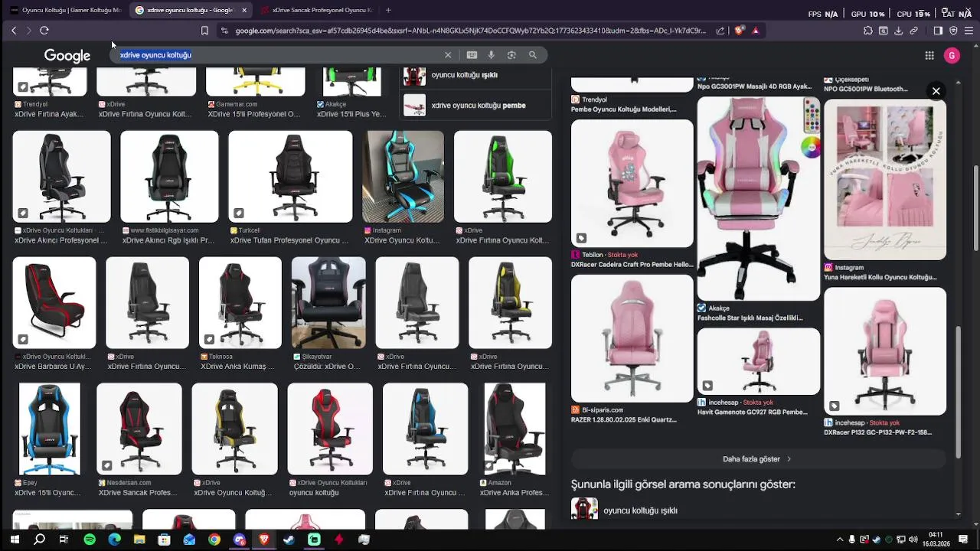The width and height of the screenshot is (980, 551).
Task: Switch to the Oyuncu Koltuğu Gamer Koltuğu tab
Action: 65,10
